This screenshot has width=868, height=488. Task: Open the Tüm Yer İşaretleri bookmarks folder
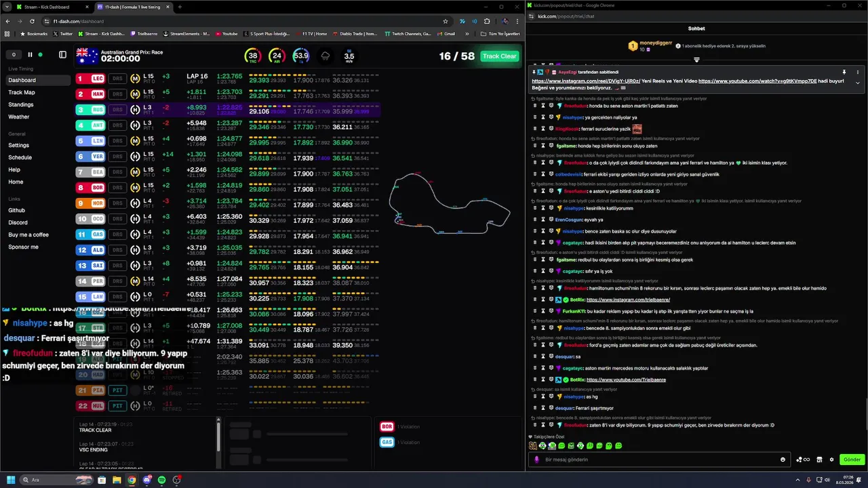(500, 33)
